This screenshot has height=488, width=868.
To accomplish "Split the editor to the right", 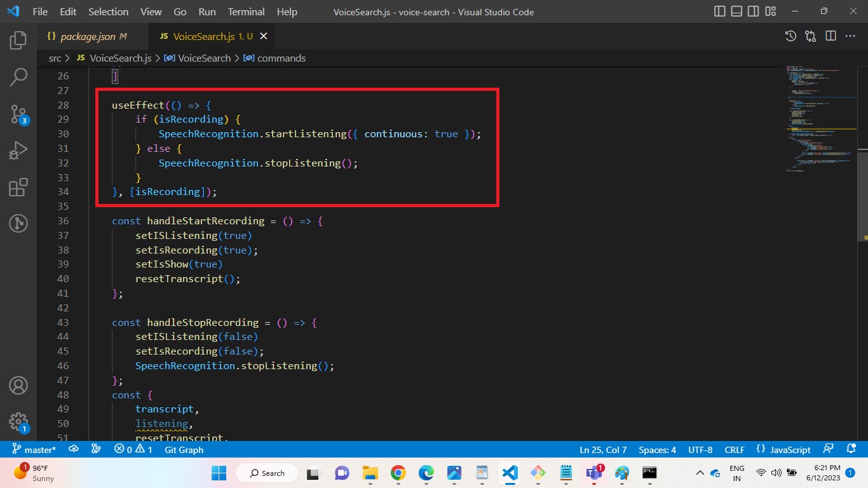I will [831, 36].
